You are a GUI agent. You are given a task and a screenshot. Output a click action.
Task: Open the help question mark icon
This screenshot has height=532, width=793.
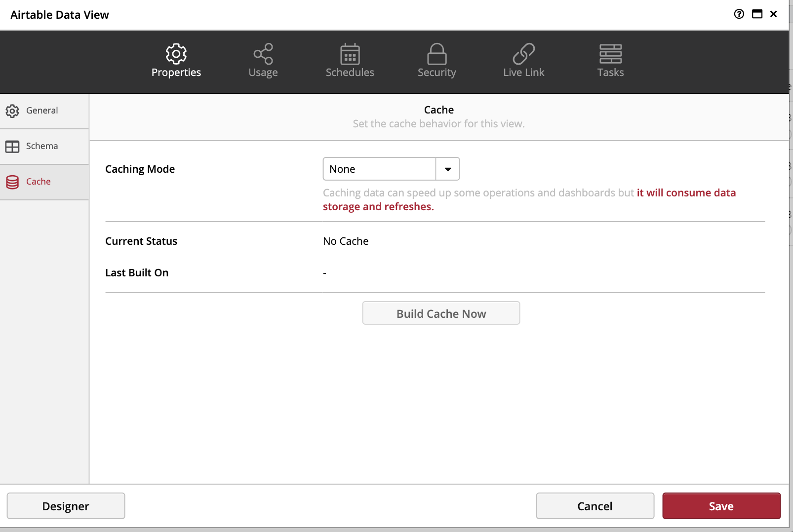(x=739, y=14)
